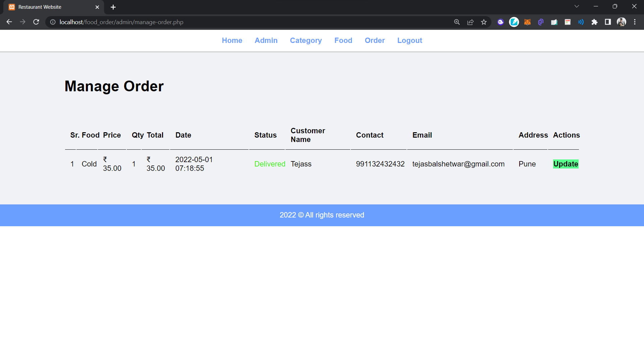
Task: Open the browser profile avatar
Action: coord(622,22)
